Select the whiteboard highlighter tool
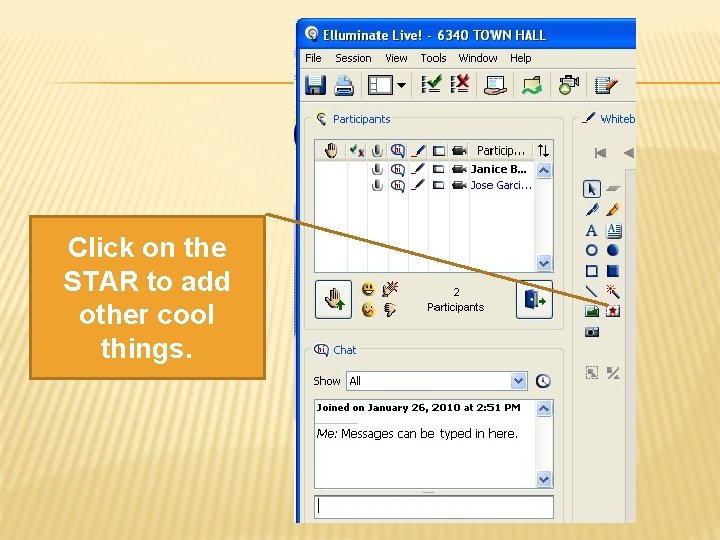This screenshot has width=720, height=540. point(613,210)
